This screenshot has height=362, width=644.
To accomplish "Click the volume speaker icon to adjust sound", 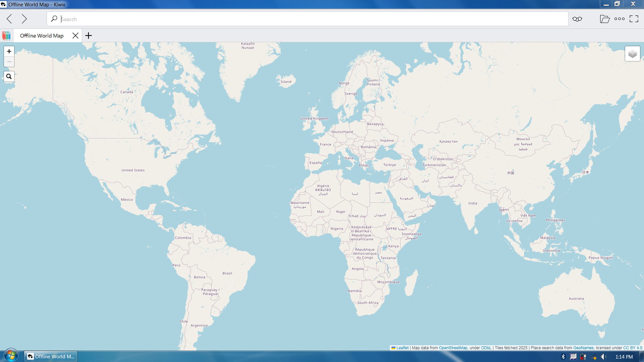I will coord(603,357).
